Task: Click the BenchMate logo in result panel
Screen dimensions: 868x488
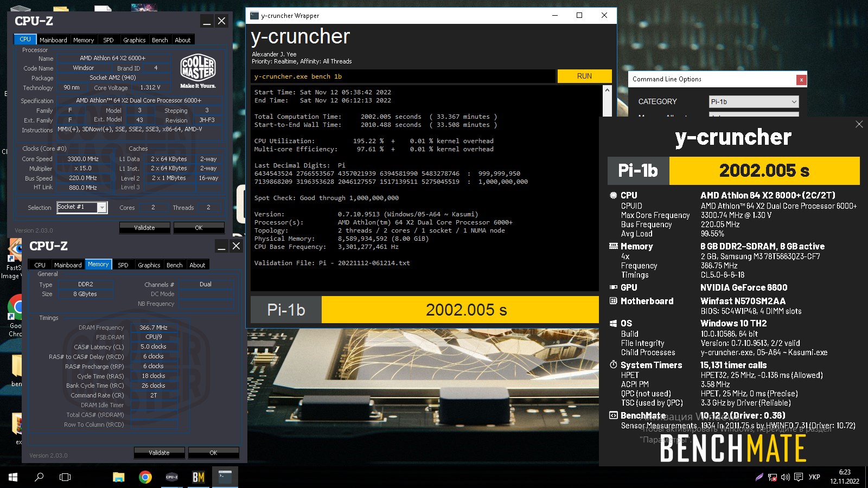Action: pos(733,448)
